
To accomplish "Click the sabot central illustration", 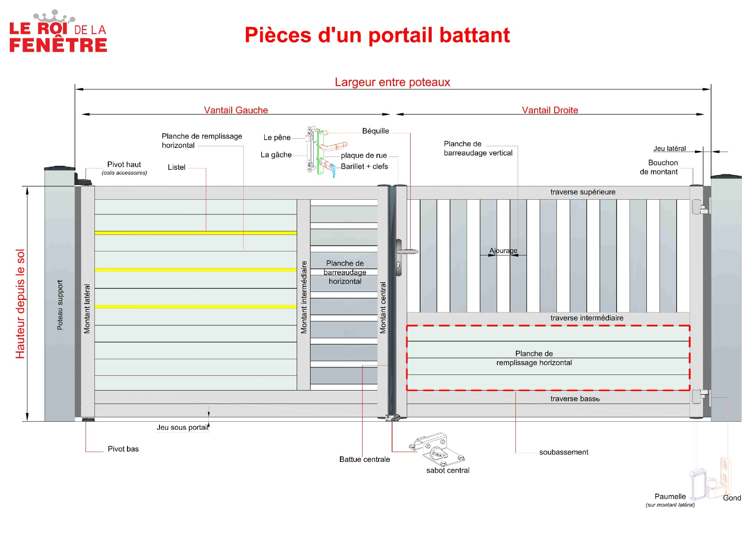I will [x=437, y=449].
